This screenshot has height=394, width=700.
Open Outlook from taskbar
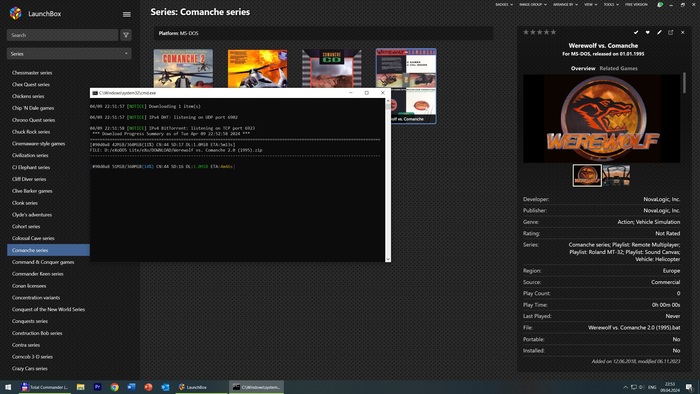coord(165,387)
